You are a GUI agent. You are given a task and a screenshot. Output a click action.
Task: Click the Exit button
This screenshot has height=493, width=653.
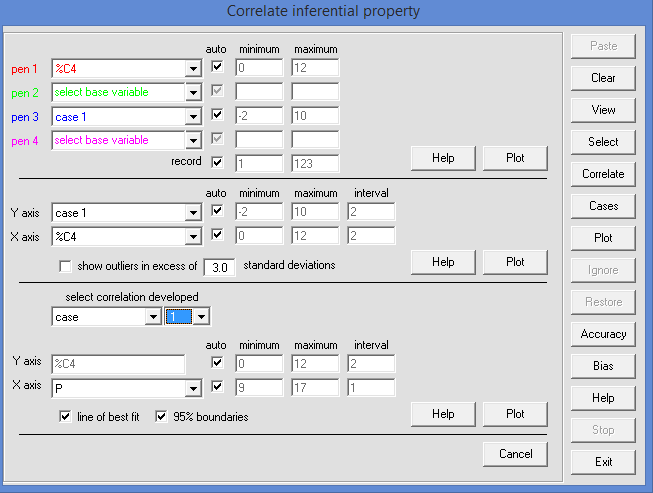[602, 462]
